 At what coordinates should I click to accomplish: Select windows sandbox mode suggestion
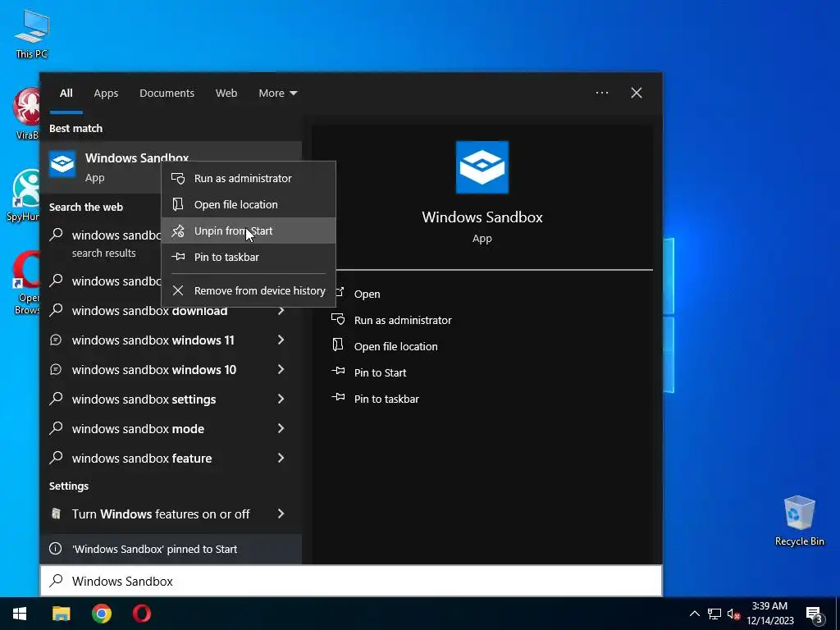click(138, 428)
